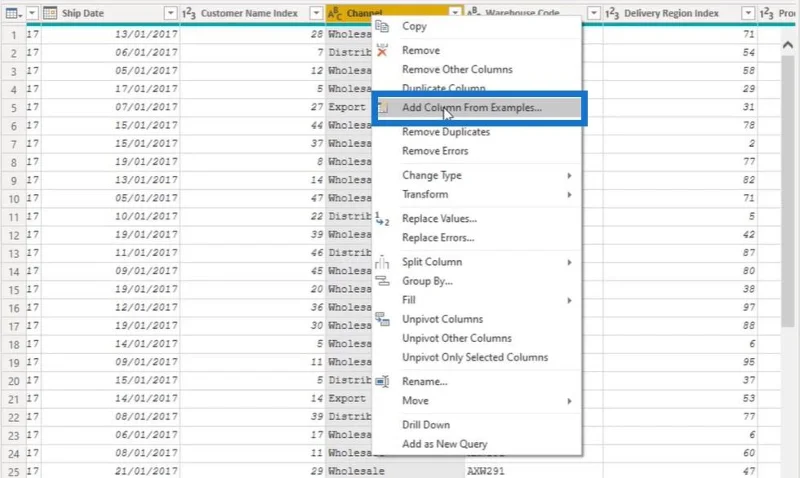Click the vertical scrollbar thumb
The width and height of the screenshot is (800, 478).
pyautogui.click(x=788, y=191)
